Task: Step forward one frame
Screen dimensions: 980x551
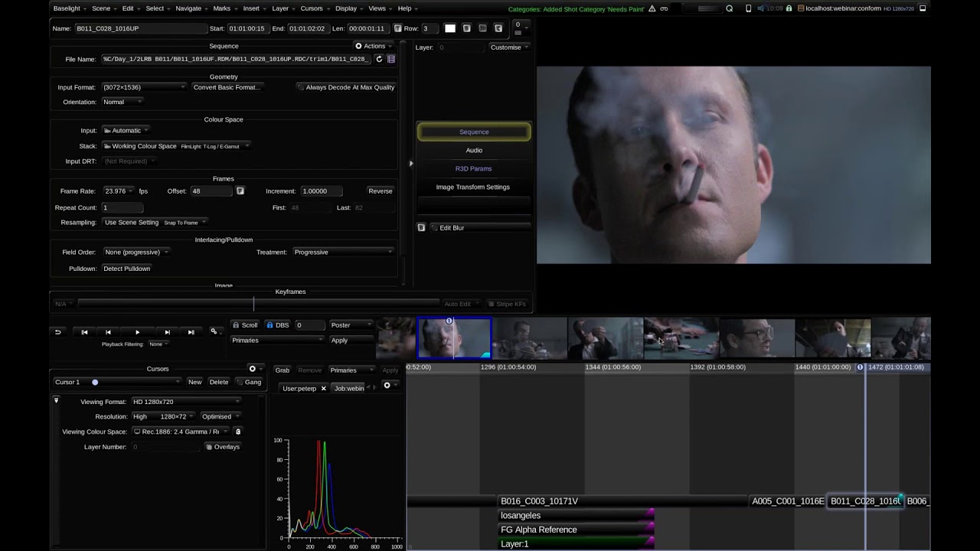Action: tap(167, 332)
